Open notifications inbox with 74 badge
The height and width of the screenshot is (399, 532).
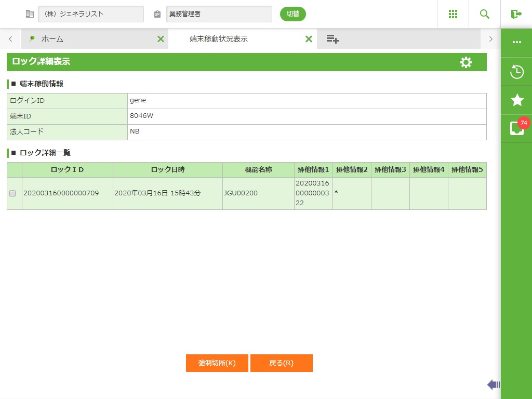(516, 128)
